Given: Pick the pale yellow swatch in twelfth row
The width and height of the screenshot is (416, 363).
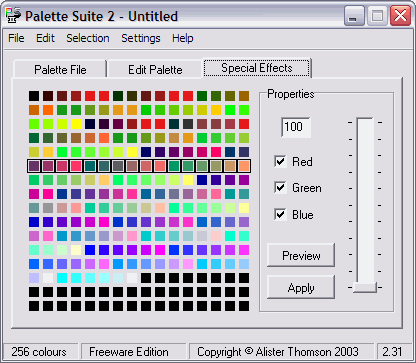Looking at the screenshot, I should 76,250.
